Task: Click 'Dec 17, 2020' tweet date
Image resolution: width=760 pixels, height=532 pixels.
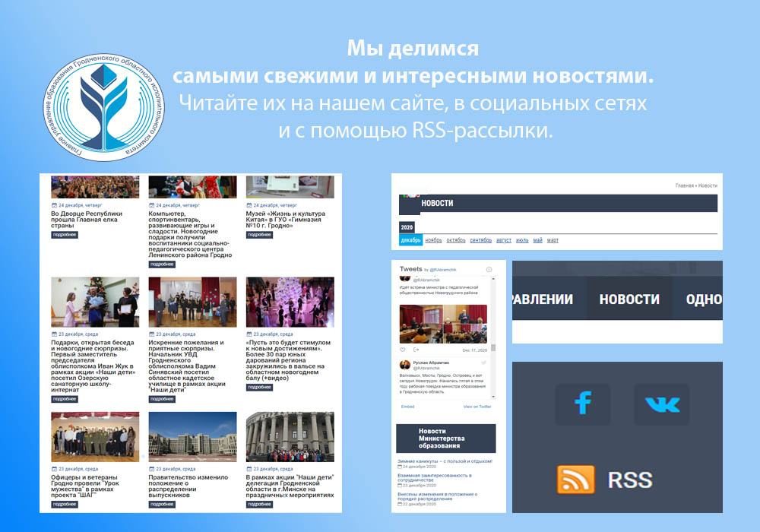Action: point(474,350)
